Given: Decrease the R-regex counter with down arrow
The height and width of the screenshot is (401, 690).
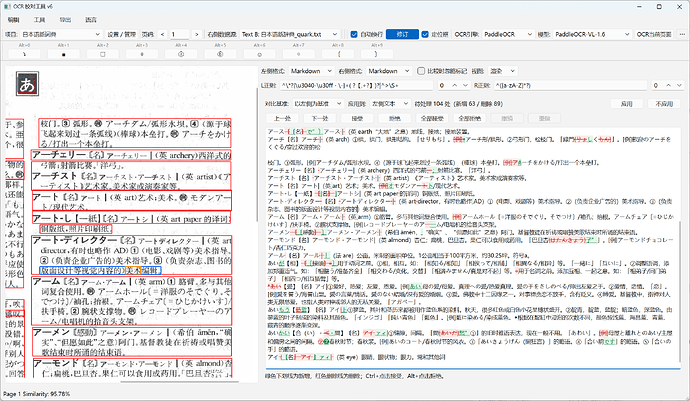Looking at the screenshot, I should click(x=679, y=85).
